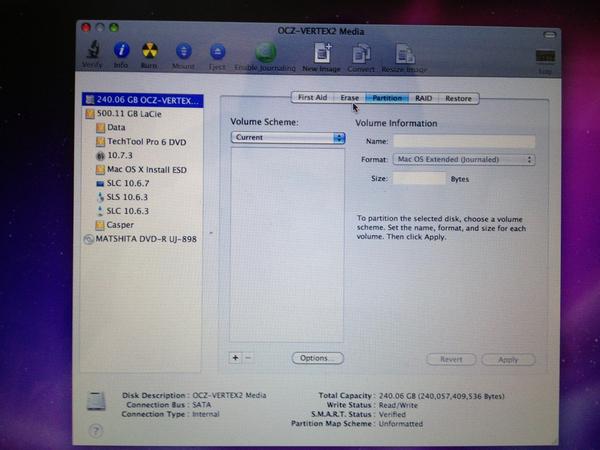Click the Mount toolbar icon
Image resolution: width=600 pixels, height=450 pixels.
184,52
